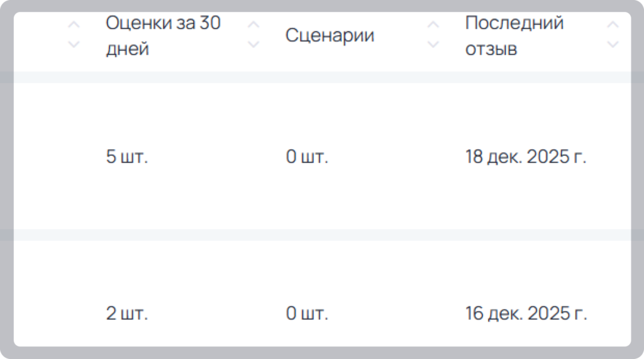Sort ascending by Оценки за 30 дней
Image resolution: width=644 pixels, height=359 pixels.
[253, 25]
